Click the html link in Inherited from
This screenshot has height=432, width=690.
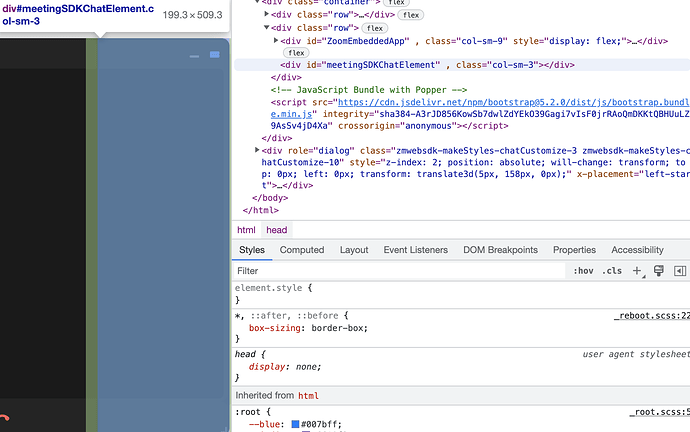click(308, 395)
